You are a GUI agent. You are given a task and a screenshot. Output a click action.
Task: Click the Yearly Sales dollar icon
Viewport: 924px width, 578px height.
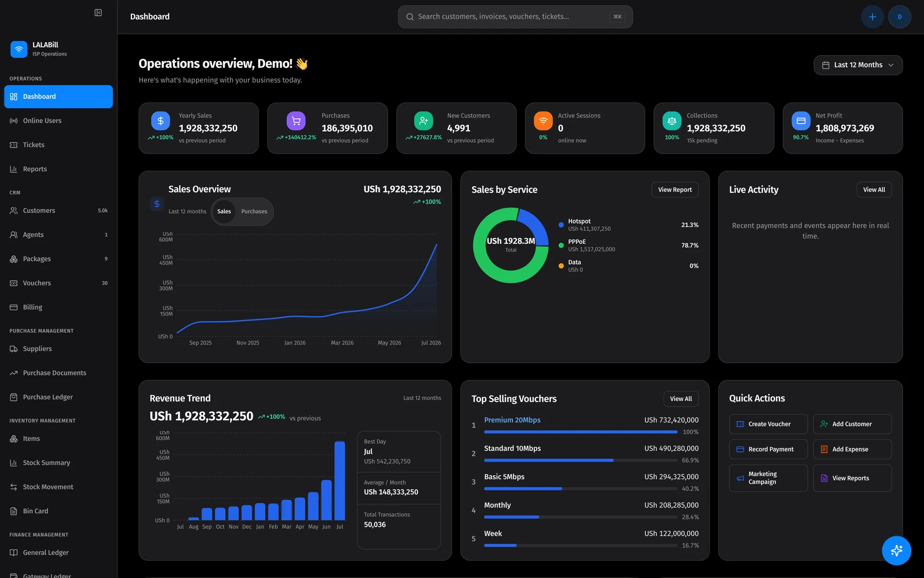(x=161, y=121)
